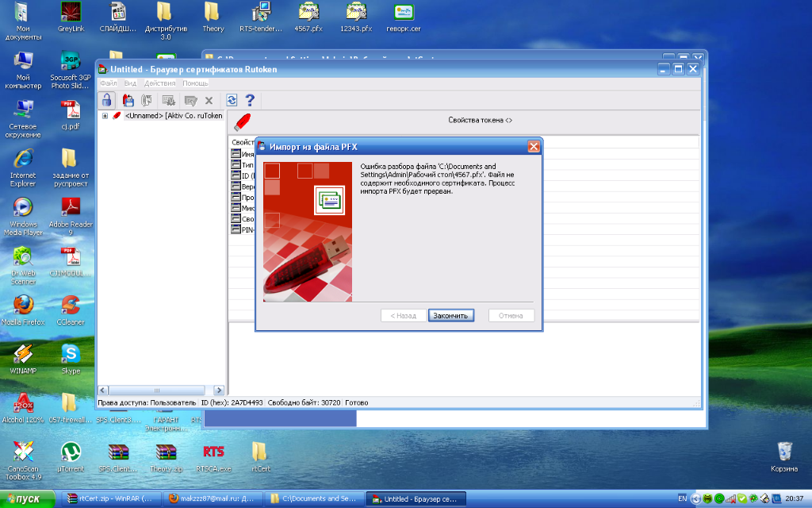Open the Файл menu
812x508 pixels.
108,83
